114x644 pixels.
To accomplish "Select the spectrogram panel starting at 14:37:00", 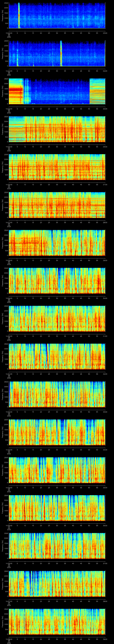I will point(57,584).
